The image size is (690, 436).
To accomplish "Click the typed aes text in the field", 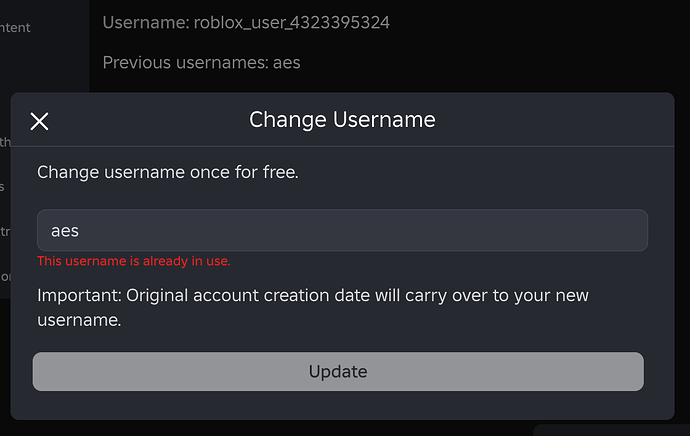I will click(65, 231).
